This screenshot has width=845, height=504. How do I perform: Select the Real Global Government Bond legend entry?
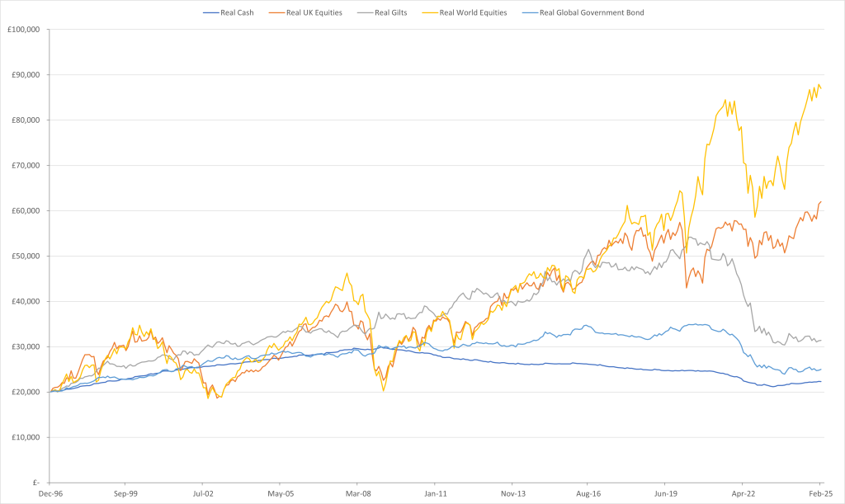(x=583, y=12)
